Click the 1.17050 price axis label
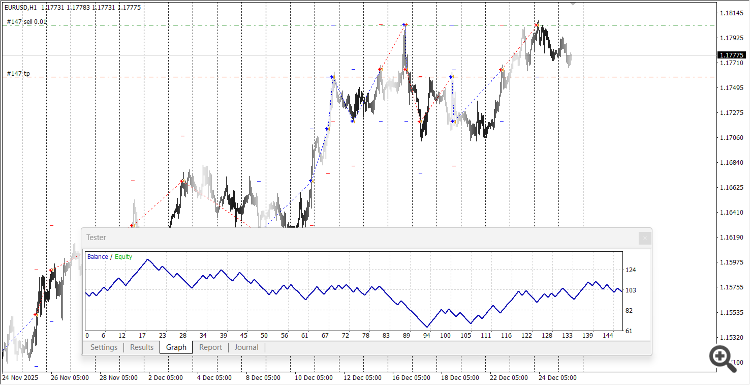This screenshot has height=385, width=750. tap(732, 137)
